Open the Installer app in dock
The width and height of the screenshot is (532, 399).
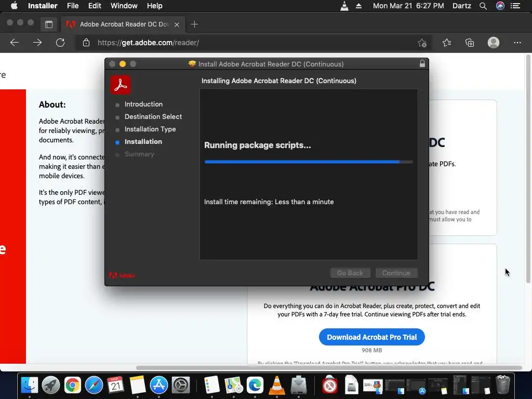(x=299, y=385)
